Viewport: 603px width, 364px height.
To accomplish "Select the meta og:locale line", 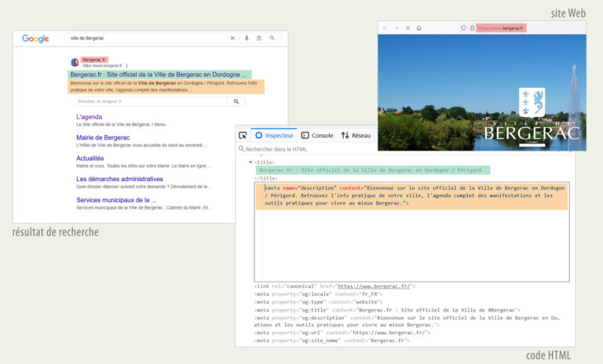I will pos(318,294).
